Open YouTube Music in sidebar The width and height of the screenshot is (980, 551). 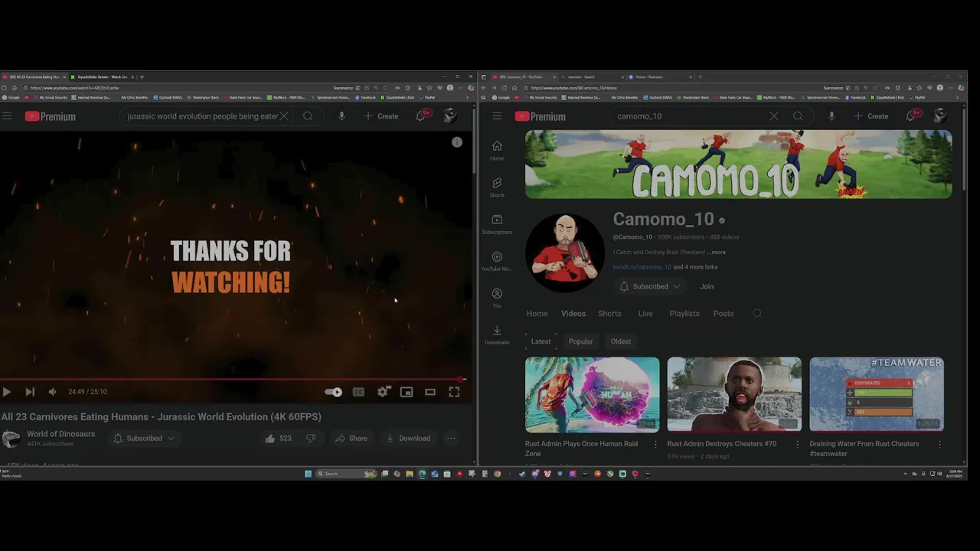click(497, 261)
